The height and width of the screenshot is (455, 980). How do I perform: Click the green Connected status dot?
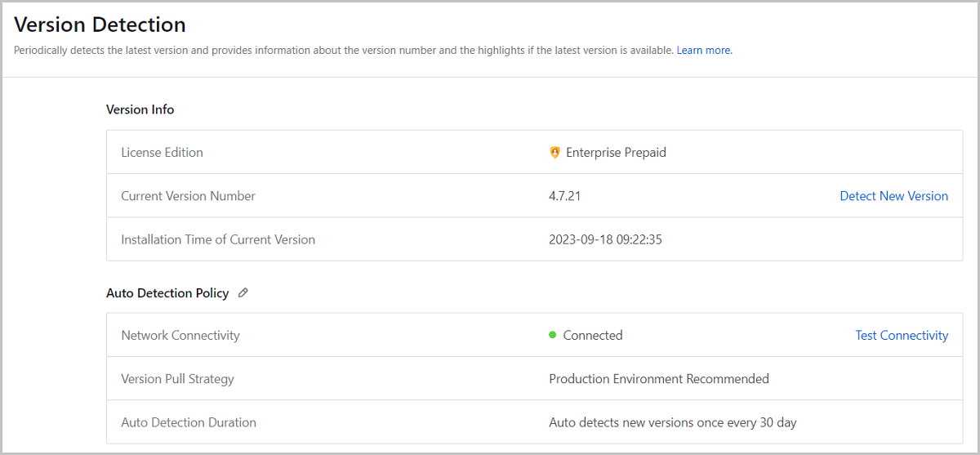[553, 335]
